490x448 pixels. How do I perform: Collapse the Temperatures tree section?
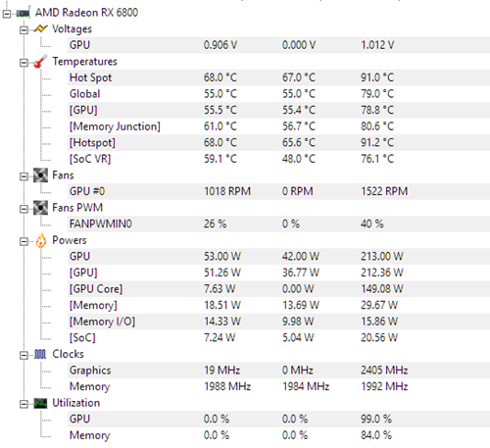click(24, 63)
